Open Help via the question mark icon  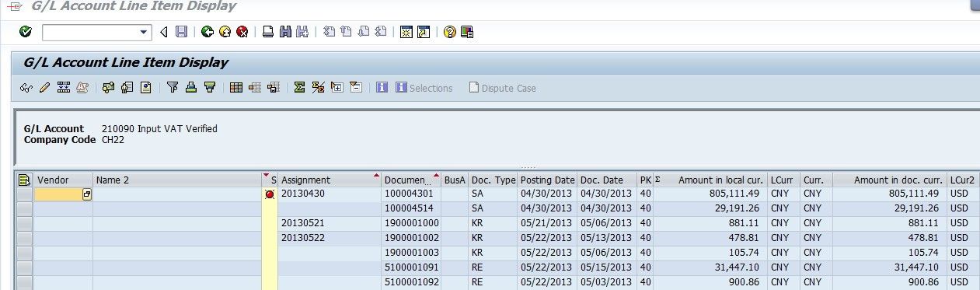[x=449, y=32]
